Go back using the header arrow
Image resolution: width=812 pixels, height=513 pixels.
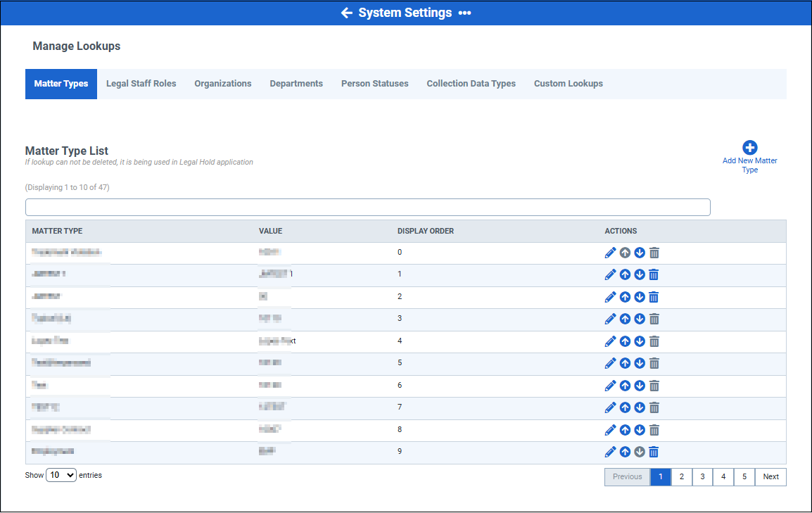346,13
